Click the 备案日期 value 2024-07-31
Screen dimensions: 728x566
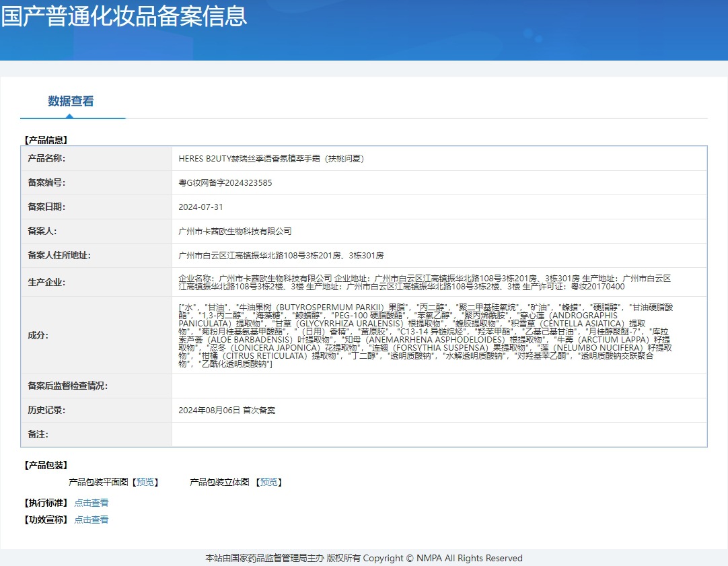point(201,207)
